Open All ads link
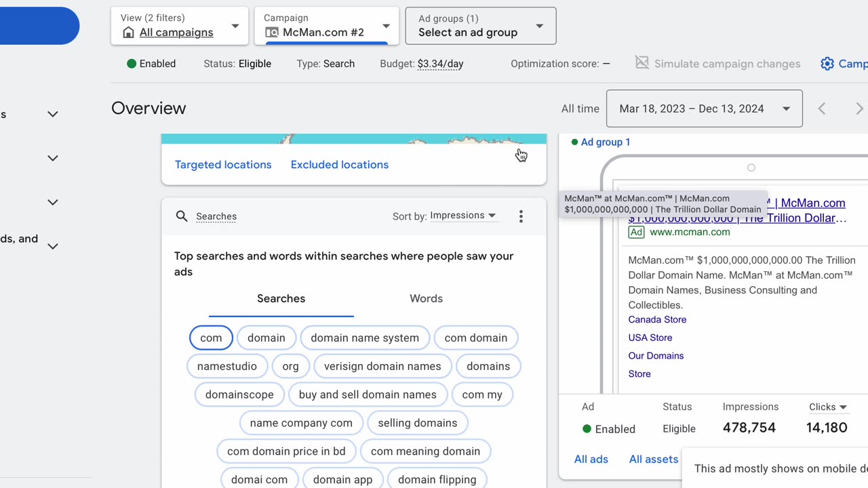 (591, 460)
